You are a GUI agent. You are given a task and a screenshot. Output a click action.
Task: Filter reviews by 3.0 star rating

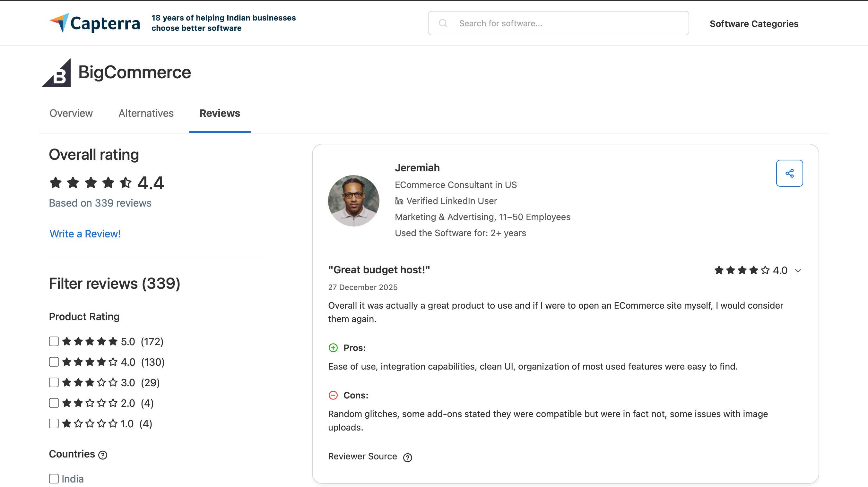click(x=54, y=382)
